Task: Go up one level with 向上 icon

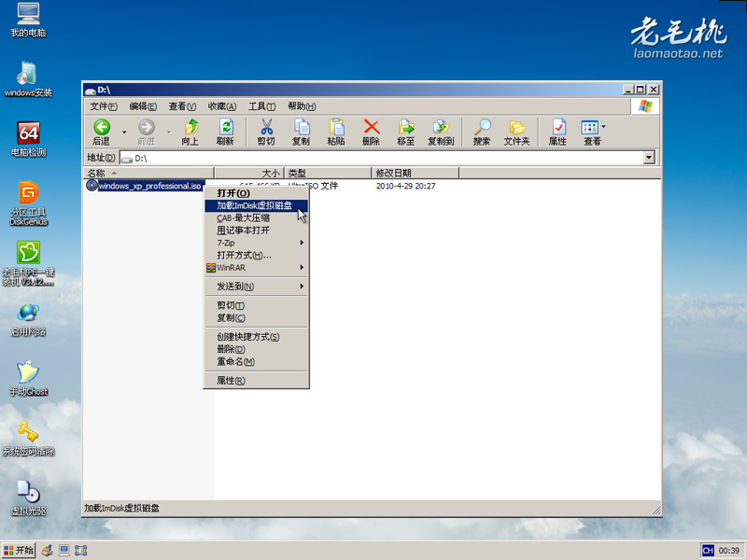Action: tap(190, 132)
